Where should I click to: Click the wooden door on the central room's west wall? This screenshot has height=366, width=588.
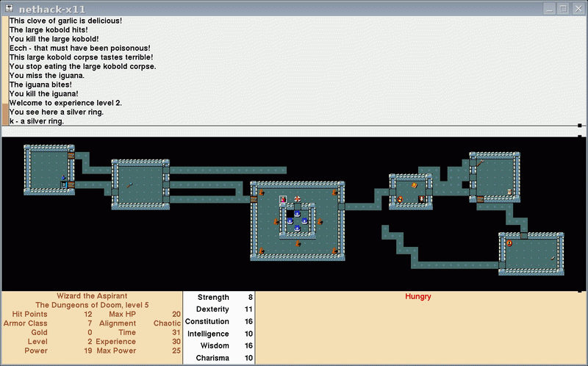[x=254, y=199]
